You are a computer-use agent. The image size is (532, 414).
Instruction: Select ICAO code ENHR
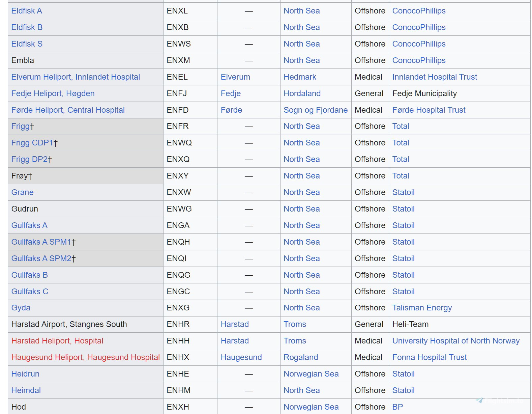click(x=178, y=324)
